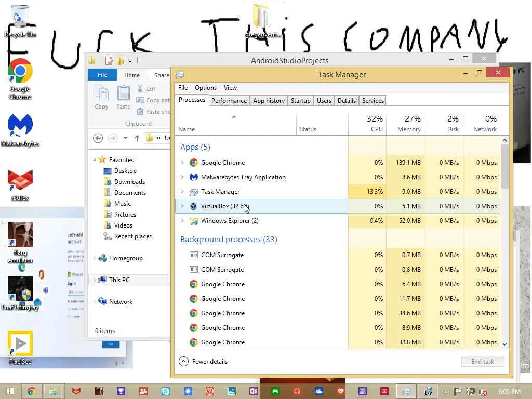Expand Google Chrome app group
The image size is (532, 399).
tap(182, 163)
